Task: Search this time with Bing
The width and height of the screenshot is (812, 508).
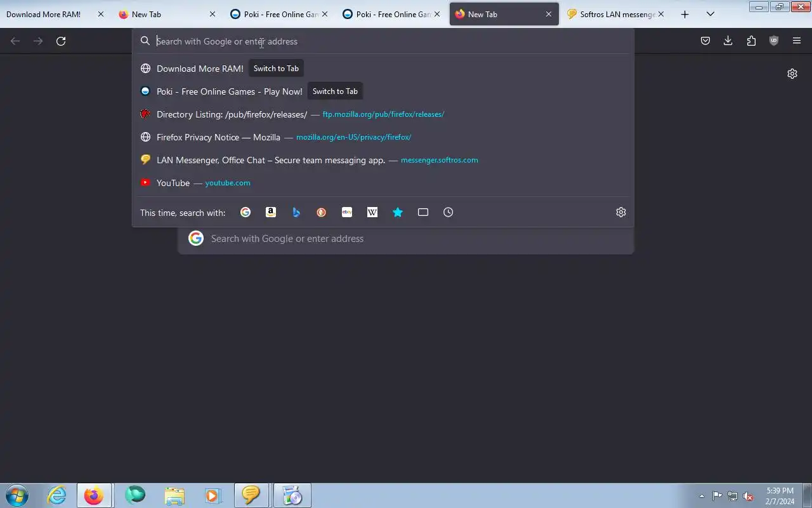Action: click(x=296, y=212)
